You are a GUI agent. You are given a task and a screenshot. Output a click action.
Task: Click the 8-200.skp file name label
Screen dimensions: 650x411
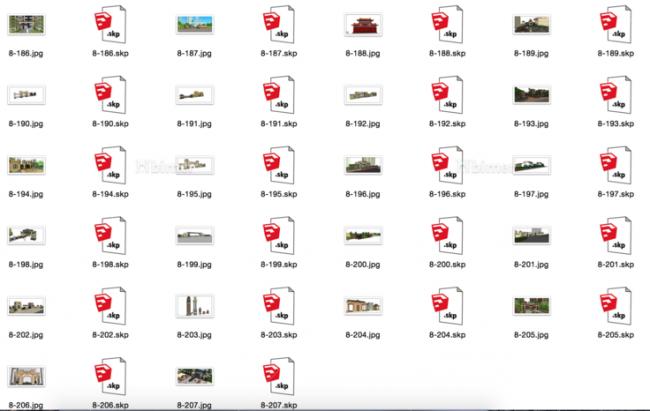point(444,265)
